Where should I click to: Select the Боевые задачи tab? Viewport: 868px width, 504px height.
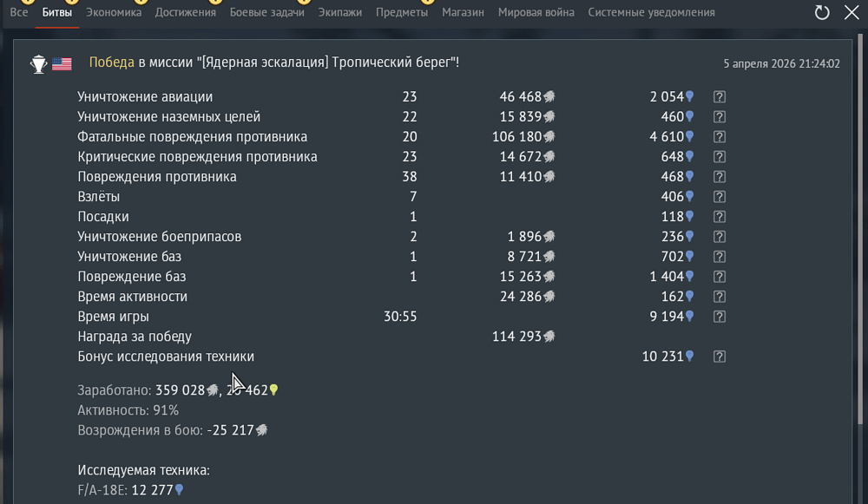coord(266,13)
